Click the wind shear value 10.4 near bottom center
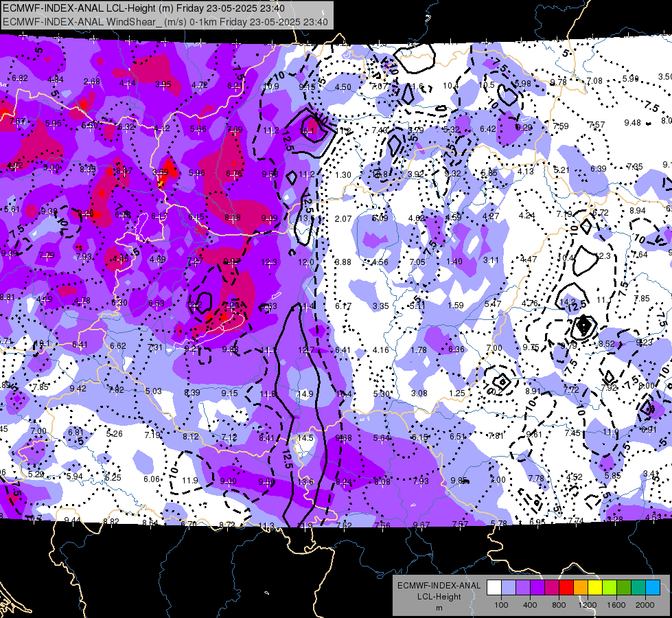This screenshot has width=672, height=618. (344, 393)
